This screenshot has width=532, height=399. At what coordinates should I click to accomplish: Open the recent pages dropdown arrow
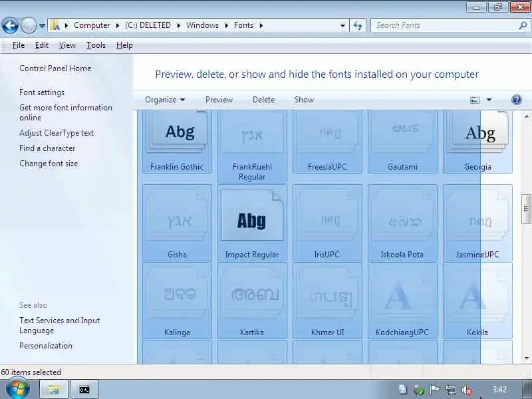[x=42, y=25]
